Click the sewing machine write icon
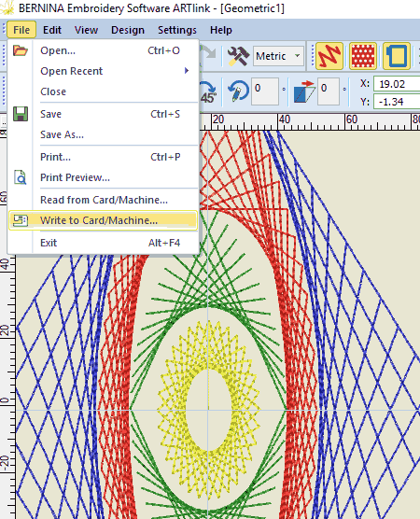The width and height of the screenshot is (420, 519). [x=21, y=220]
